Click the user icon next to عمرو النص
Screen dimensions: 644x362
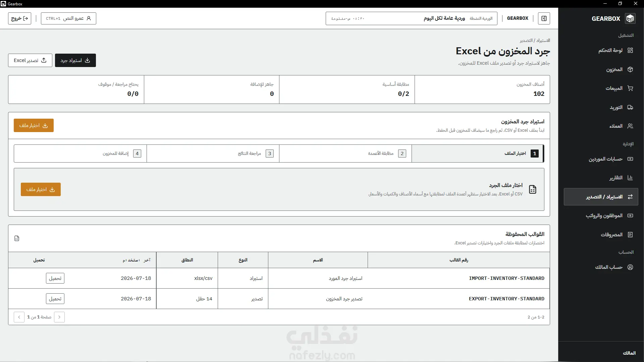(x=89, y=18)
